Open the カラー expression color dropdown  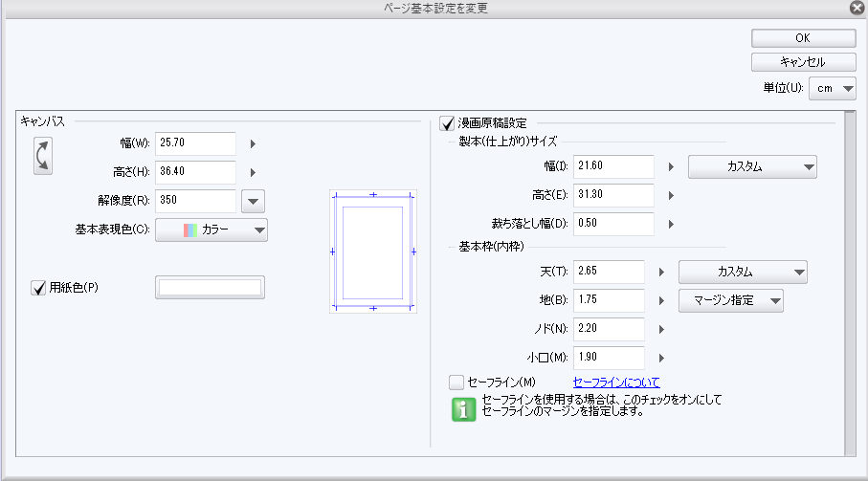(211, 230)
